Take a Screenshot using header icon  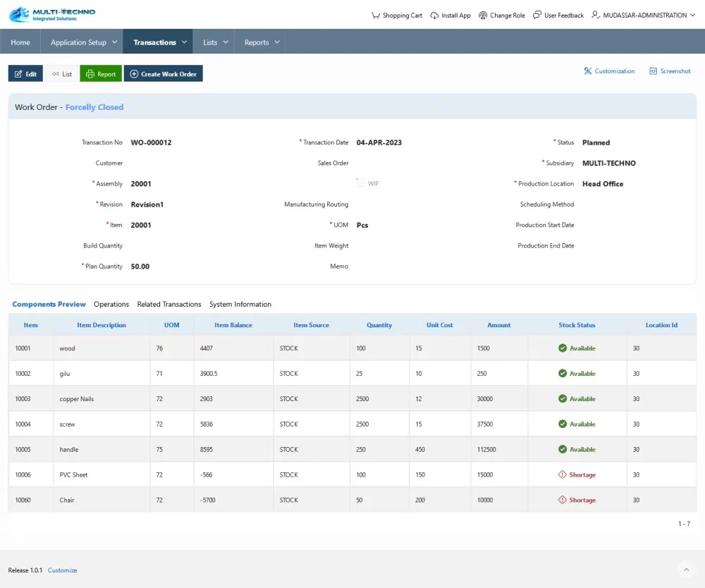point(654,71)
